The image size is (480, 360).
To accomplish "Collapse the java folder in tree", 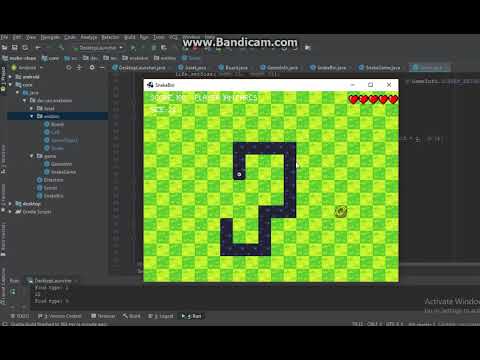I will pyautogui.click(x=17, y=93).
